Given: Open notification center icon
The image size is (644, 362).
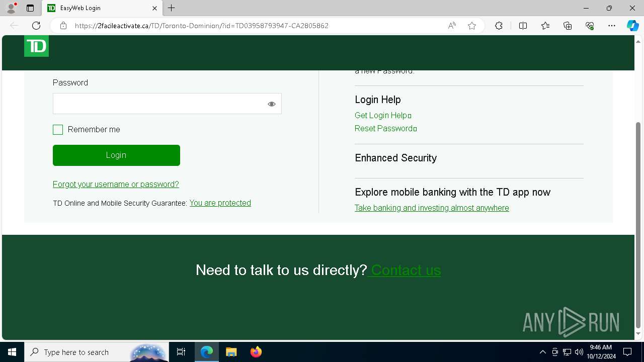Looking at the screenshot, I should click(627, 352).
